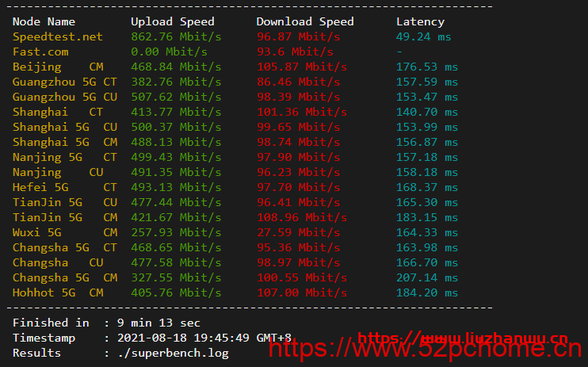588x367 pixels.
Task: Click upload value 0.00 Mbit/s
Action: (169, 52)
